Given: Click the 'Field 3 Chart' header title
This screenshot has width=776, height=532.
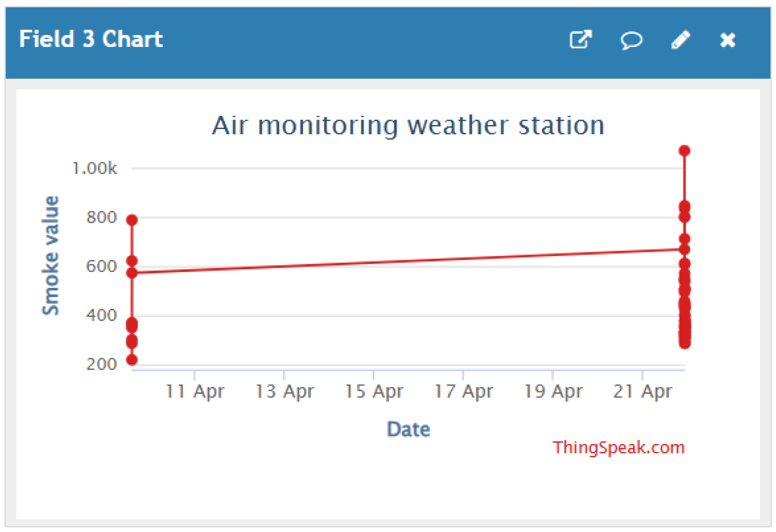Looking at the screenshot, I should click(x=91, y=39).
